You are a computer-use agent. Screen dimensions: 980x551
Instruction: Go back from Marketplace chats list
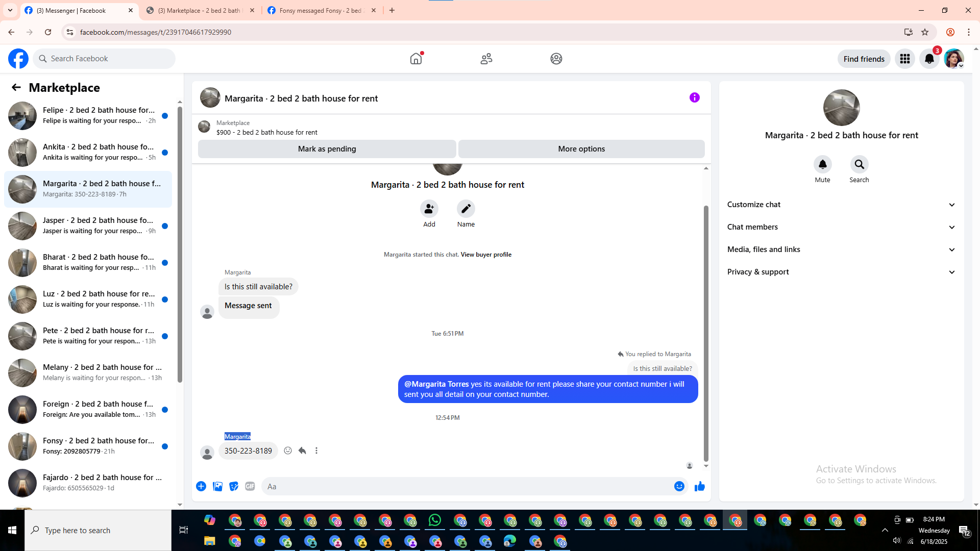(x=16, y=87)
